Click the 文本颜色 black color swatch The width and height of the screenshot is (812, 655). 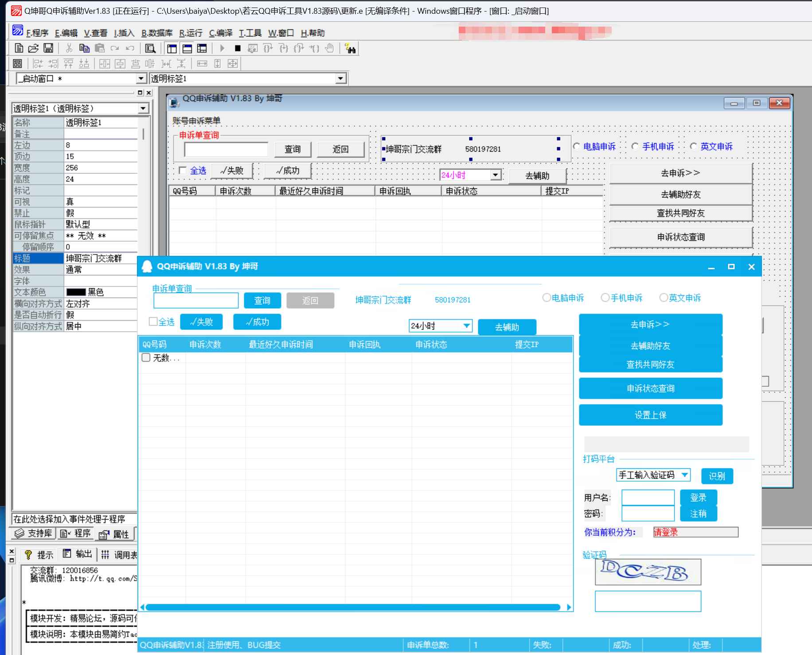coord(76,292)
